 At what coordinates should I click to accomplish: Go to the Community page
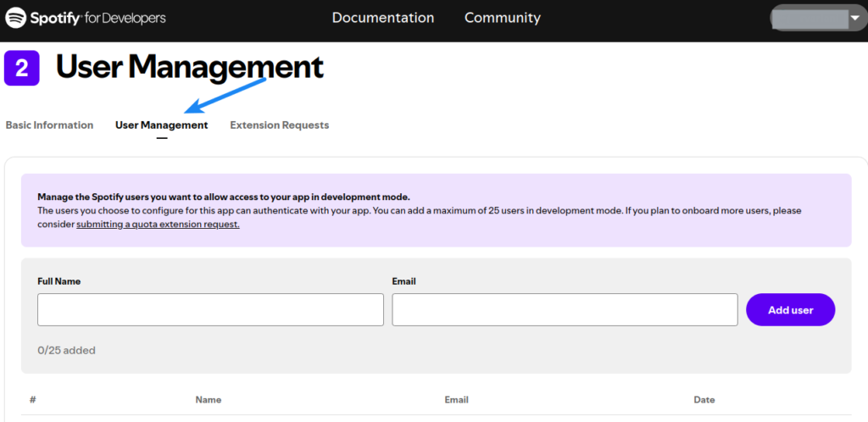coord(502,18)
